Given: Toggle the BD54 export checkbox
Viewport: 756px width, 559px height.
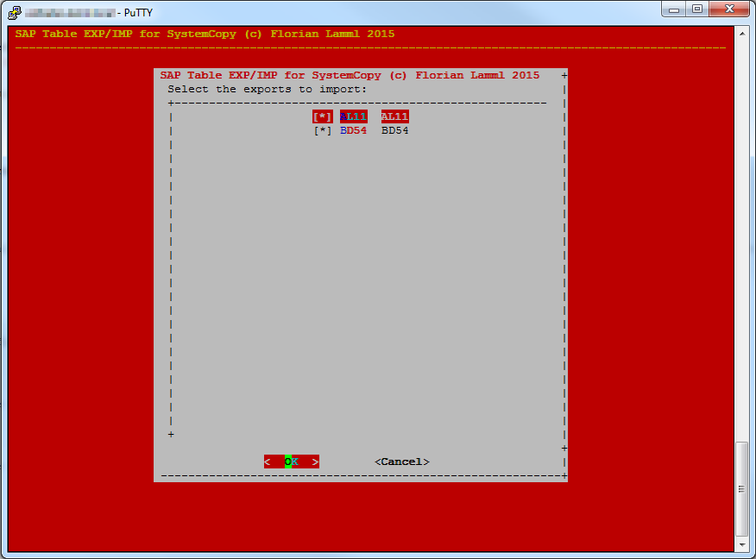Looking at the screenshot, I should (x=323, y=130).
